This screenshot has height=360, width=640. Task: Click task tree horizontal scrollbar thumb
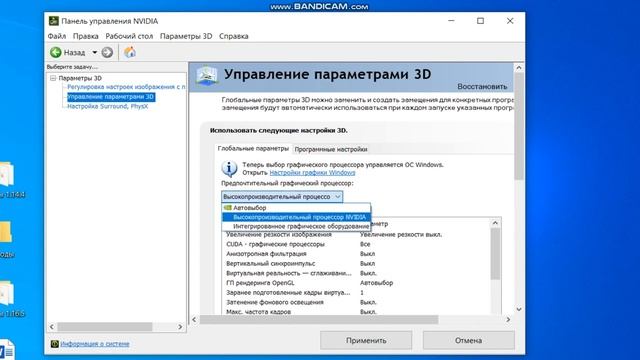pos(105,327)
